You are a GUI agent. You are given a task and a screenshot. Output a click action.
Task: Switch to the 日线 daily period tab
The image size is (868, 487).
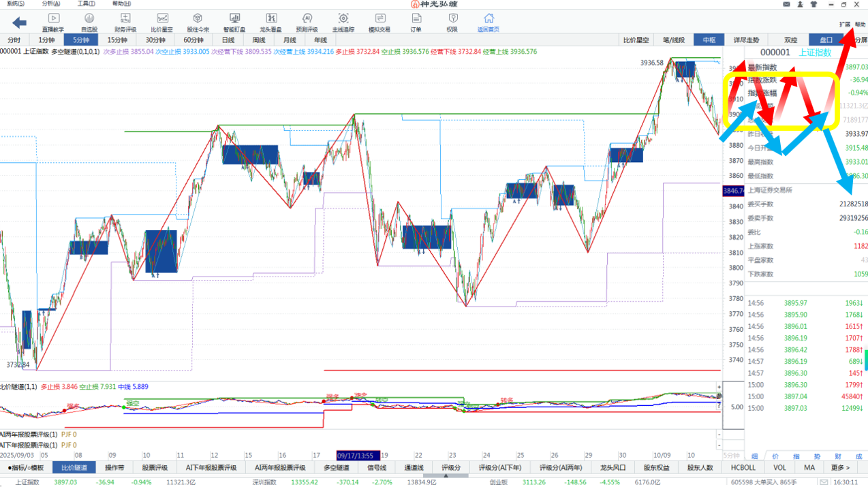coord(228,40)
